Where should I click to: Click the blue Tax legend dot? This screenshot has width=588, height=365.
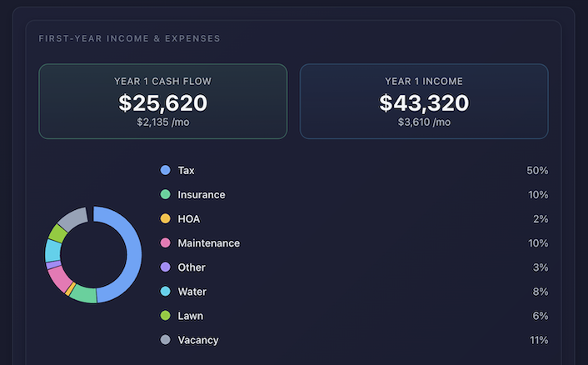pyautogui.click(x=165, y=170)
